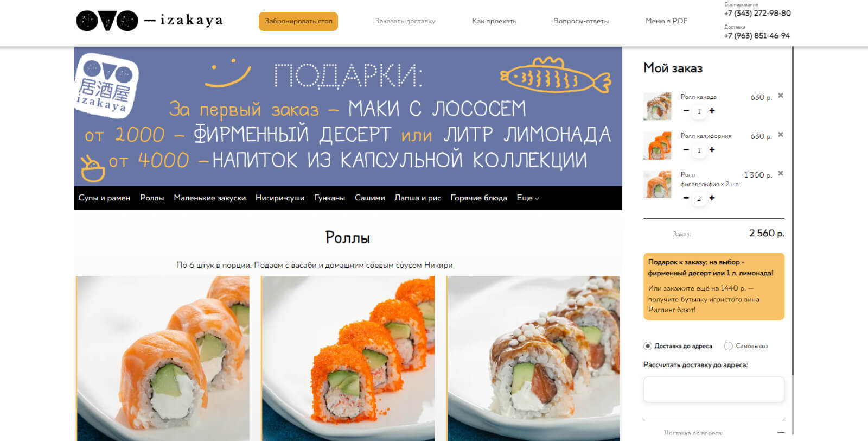The width and height of the screenshot is (868, 441).
Task: Choose the Самовывоз radio option
Action: tap(729, 346)
